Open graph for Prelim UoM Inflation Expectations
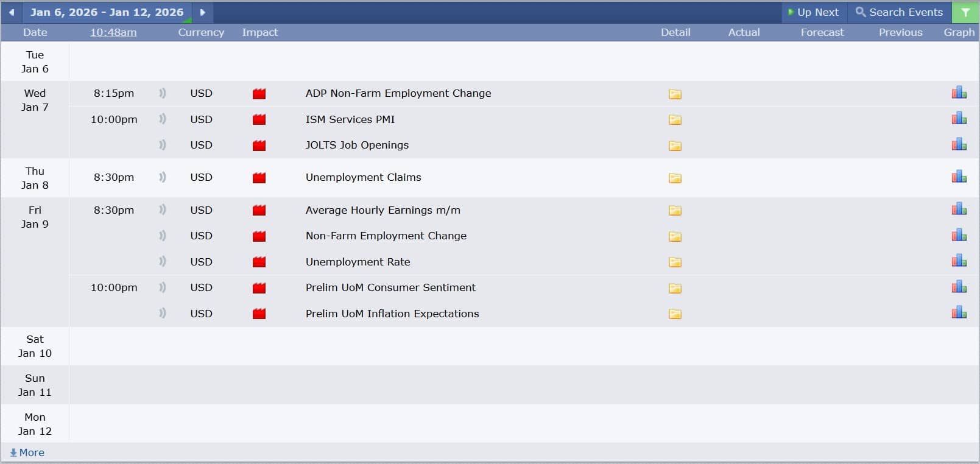Screen dimensions: 980x464 point(959,313)
